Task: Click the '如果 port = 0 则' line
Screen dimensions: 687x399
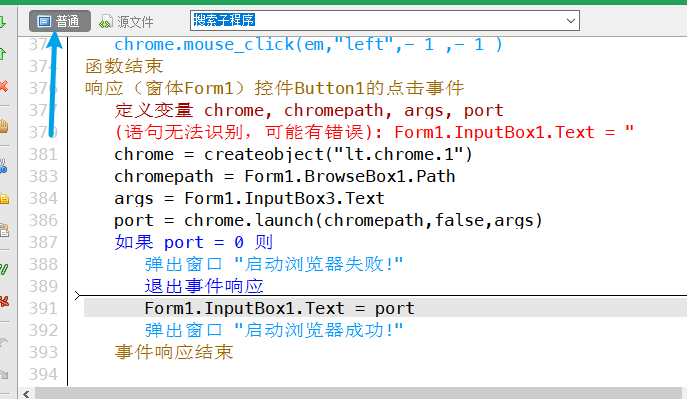Action: (194, 242)
